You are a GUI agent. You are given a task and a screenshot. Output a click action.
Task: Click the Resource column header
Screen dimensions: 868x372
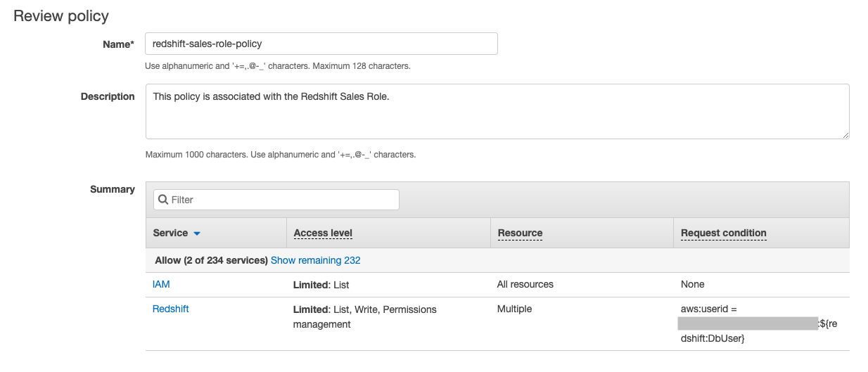(520, 233)
